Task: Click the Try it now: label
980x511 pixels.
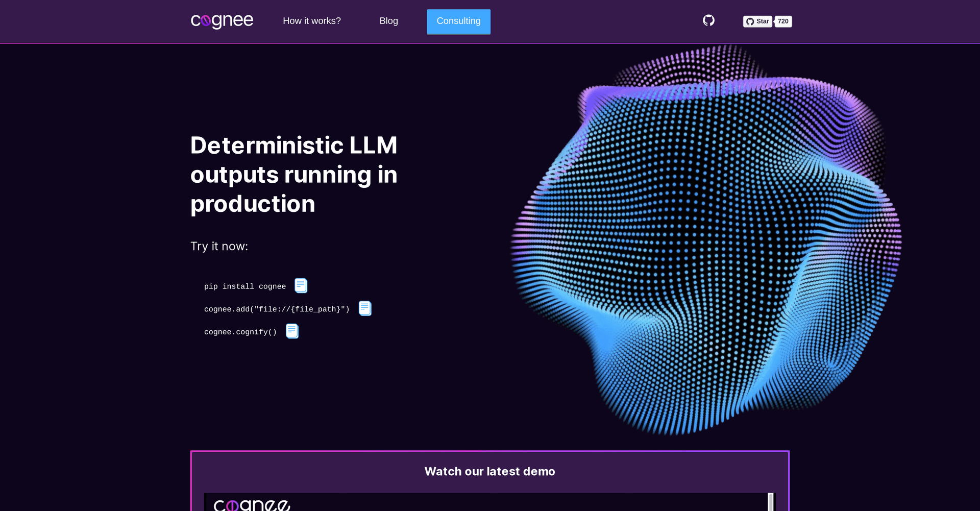Action: pyautogui.click(x=219, y=246)
